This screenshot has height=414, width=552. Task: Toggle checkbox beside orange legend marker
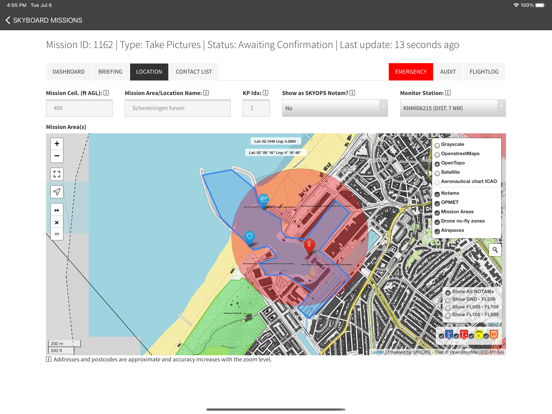pos(487,336)
